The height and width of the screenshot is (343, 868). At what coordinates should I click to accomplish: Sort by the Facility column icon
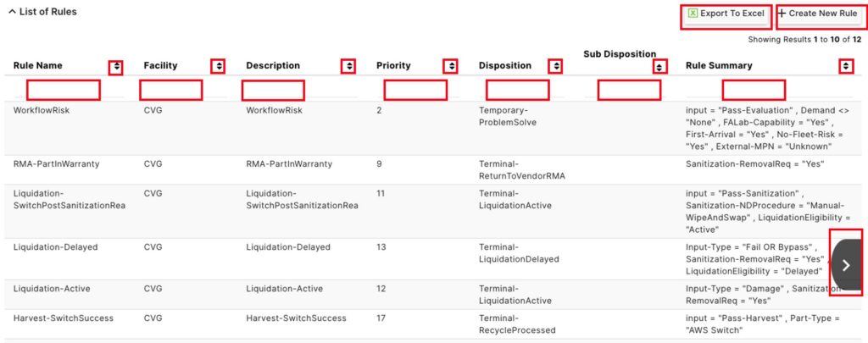pyautogui.click(x=219, y=66)
